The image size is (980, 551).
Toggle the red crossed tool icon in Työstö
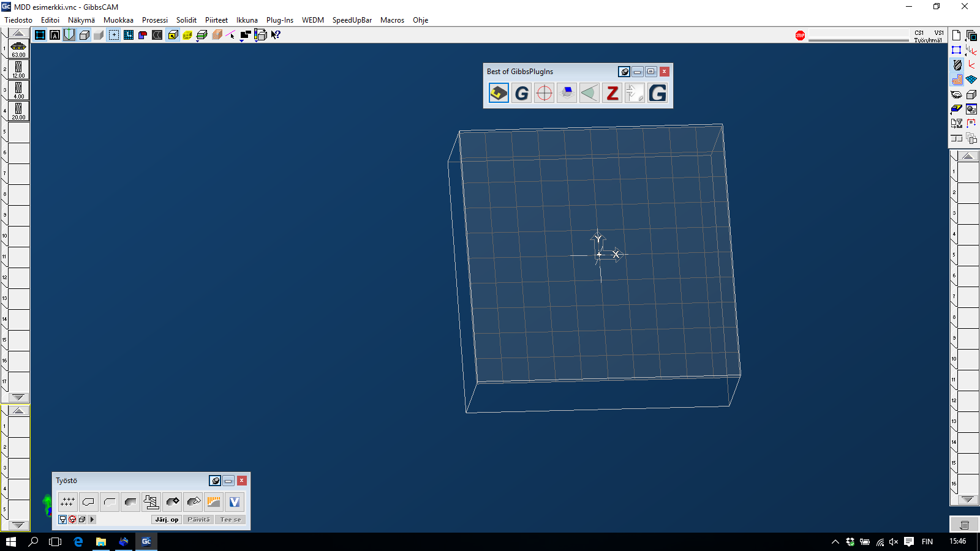(x=72, y=519)
